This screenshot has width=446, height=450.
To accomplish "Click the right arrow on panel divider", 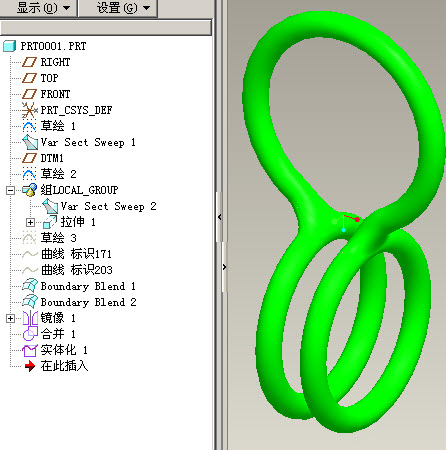I will [224, 267].
